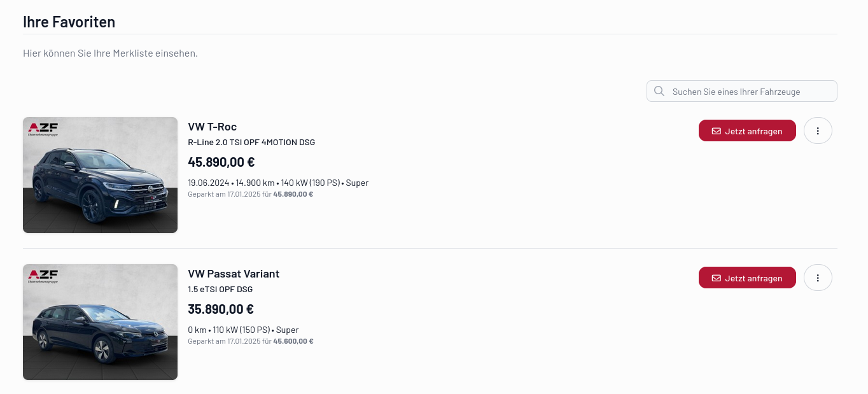Click the envelope icon on the Passat request button
This screenshot has width=868, height=394.
(717, 278)
